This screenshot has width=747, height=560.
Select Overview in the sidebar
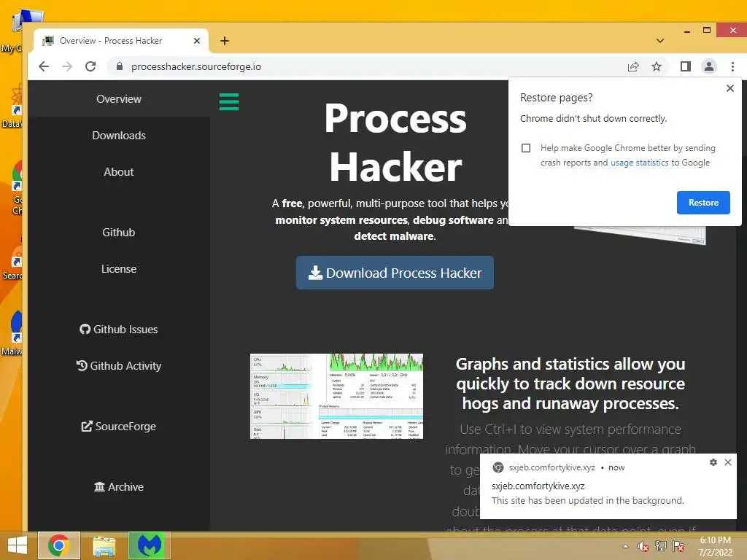click(119, 99)
